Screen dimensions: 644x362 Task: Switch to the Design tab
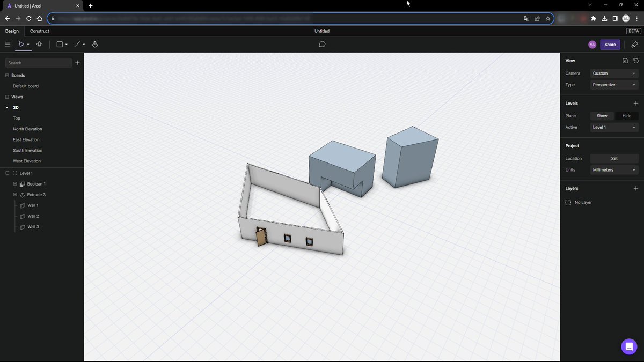click(x=12, y=31)
